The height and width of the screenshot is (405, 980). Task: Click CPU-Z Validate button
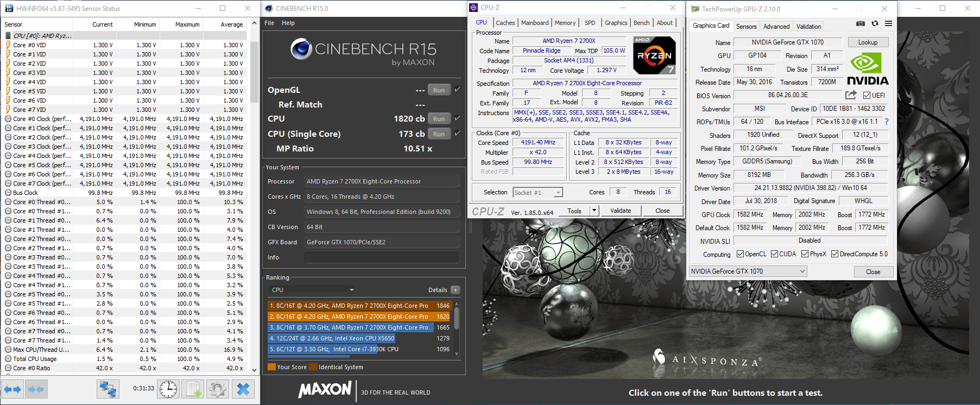tap(621, 211)
